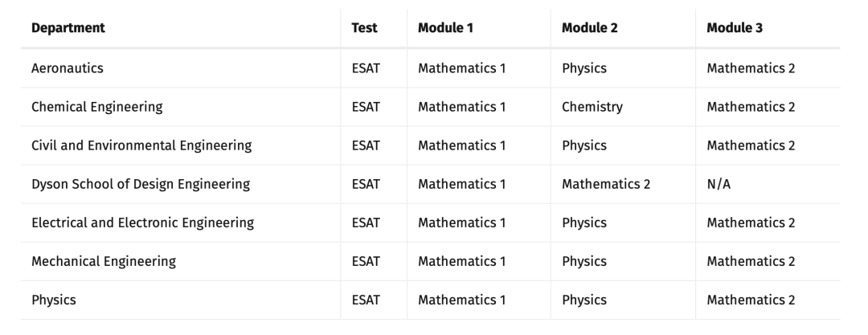Click Mathematics 1 in Chemical Engineering row
This screenshot has height=335, width=868.
click(x=461, y=107)
